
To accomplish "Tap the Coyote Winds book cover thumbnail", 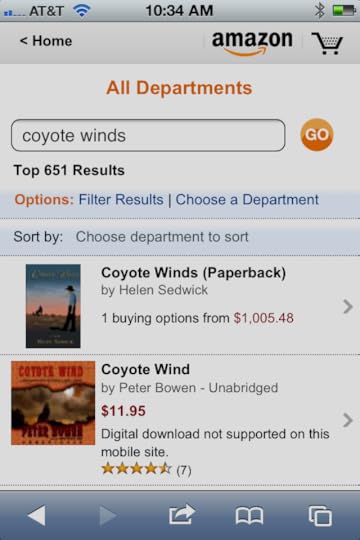I will pos(53,306).
